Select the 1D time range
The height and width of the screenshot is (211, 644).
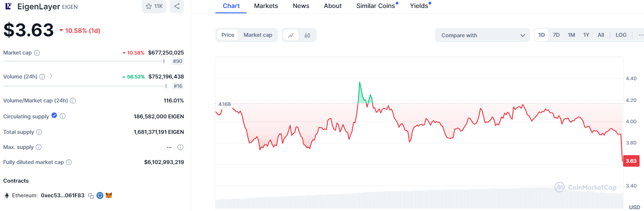(541, 35)
